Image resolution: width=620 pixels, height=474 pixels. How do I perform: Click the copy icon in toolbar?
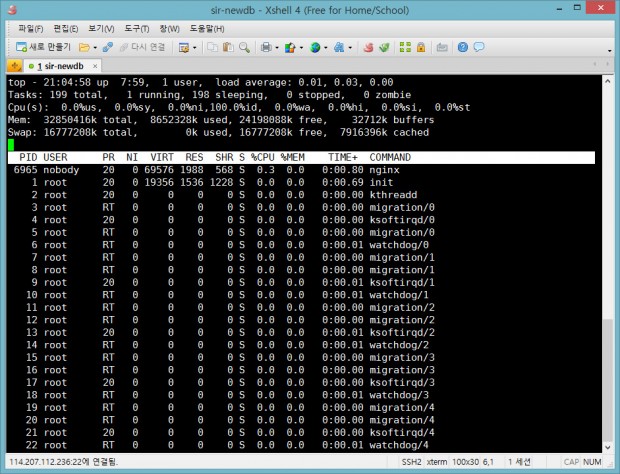(213, 47)
